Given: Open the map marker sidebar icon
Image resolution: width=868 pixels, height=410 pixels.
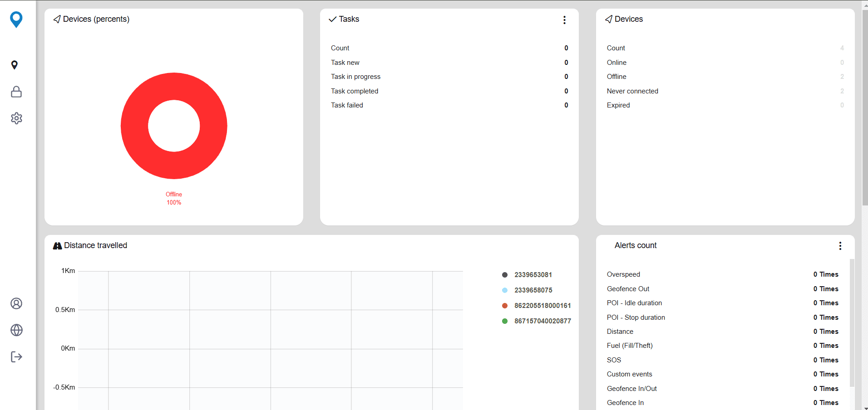Looking at the screenshot, I should [x=15, y=65].
